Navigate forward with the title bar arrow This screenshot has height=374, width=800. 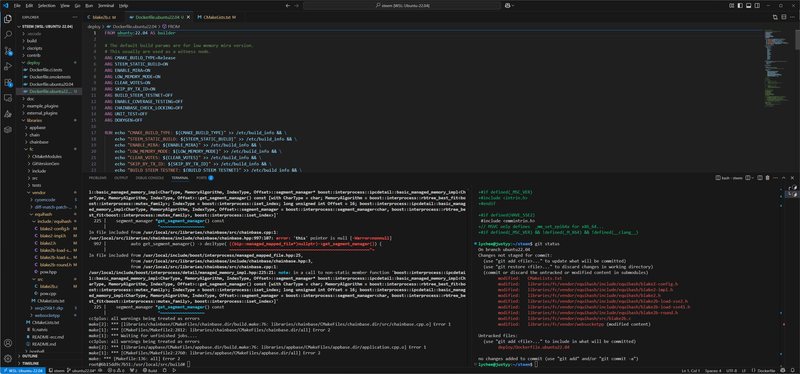pos(297,5)
